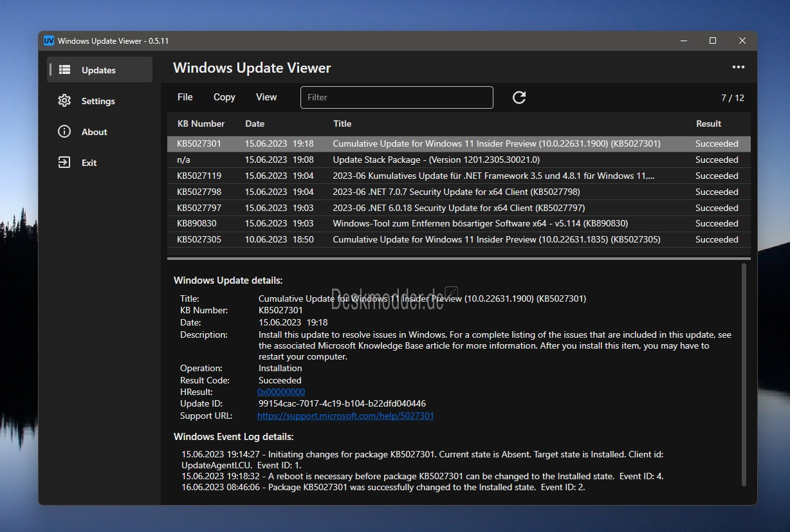Open the HResult 0x00000000 link
The image size is (790, 532).
(x=281, y=392)
